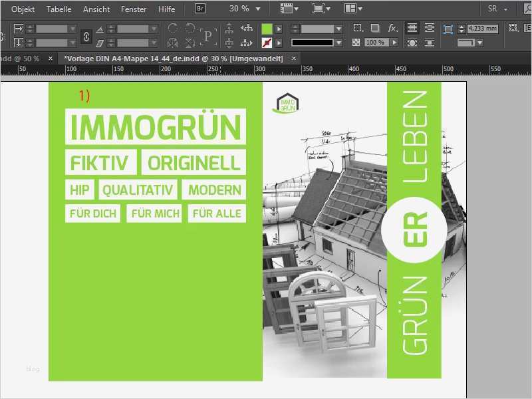Click the shear angle icon
The image size is (532, 399).
point(99,43)
